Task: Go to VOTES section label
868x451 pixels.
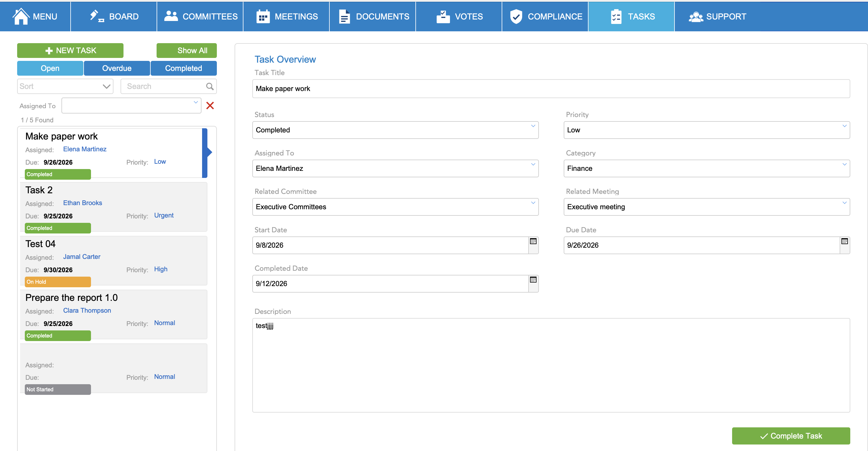Action: point(469,16)
